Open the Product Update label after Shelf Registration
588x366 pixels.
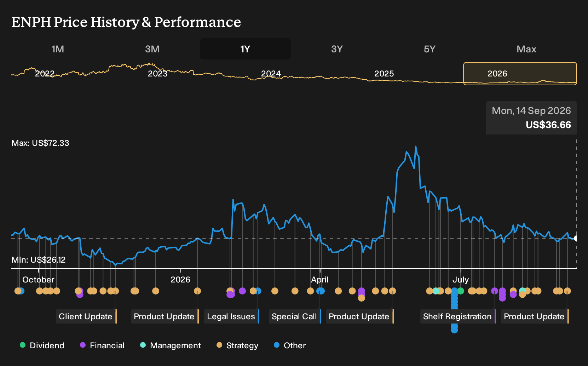pyautogui.click(x=535, y=316)
